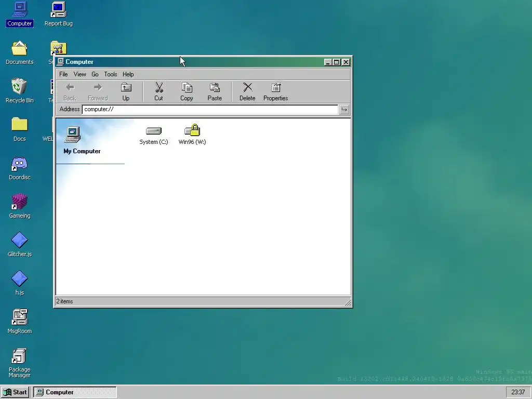Select the MsgRoom desktop shortcut
The image size is (532, 399).
point(20,322)
